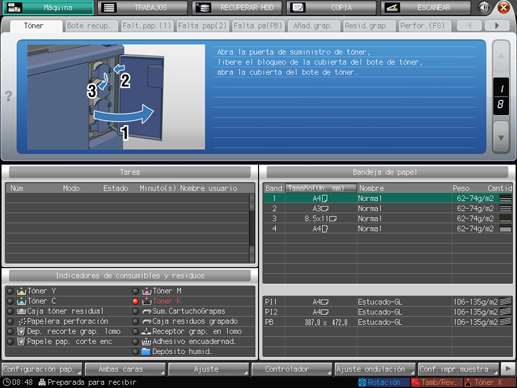Select the PI2 Estucado-GL row

tap(388, 312)
